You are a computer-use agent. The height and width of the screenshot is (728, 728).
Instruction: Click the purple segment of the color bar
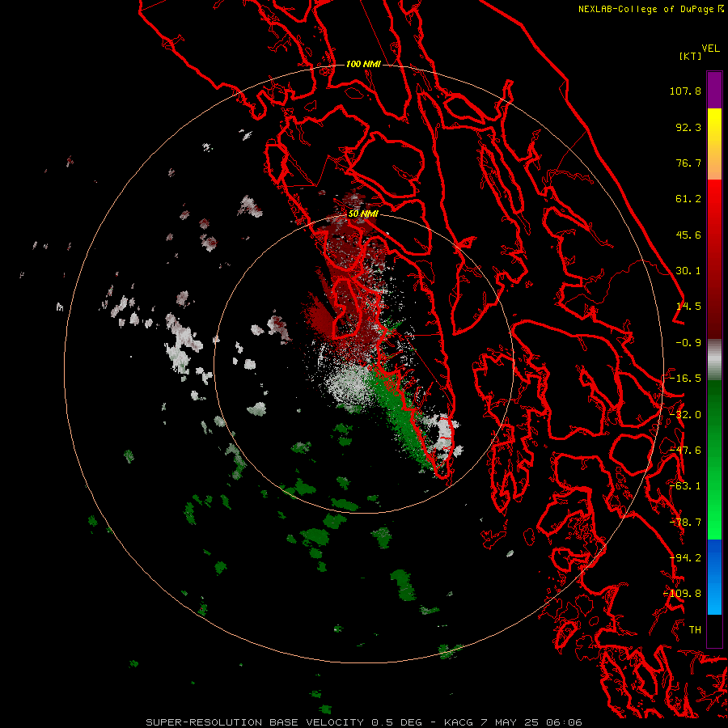coord(714,91)
